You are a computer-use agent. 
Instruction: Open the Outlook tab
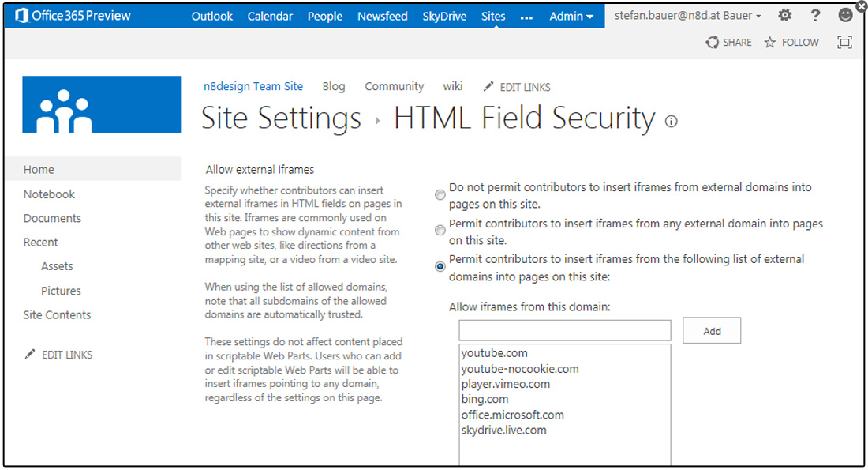pyautogui.click(x=212, y=17)
